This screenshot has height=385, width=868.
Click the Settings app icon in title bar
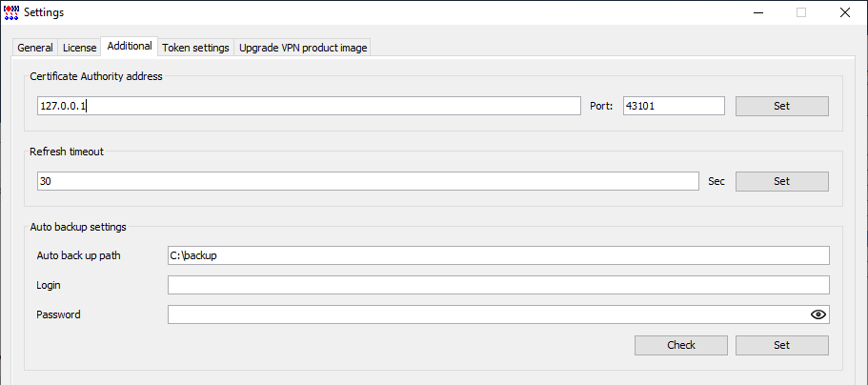(11, 12)
